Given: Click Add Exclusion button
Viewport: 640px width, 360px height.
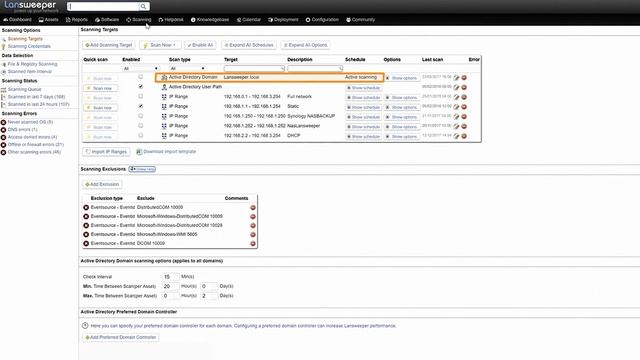Looking at the screenshot, I should coord(102,184).
